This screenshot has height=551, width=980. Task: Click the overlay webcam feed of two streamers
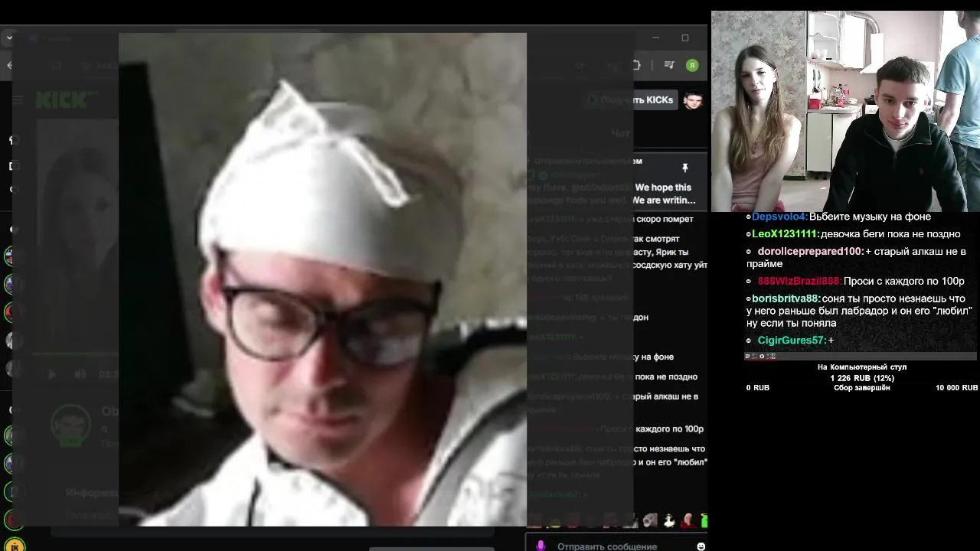[845, 111]
